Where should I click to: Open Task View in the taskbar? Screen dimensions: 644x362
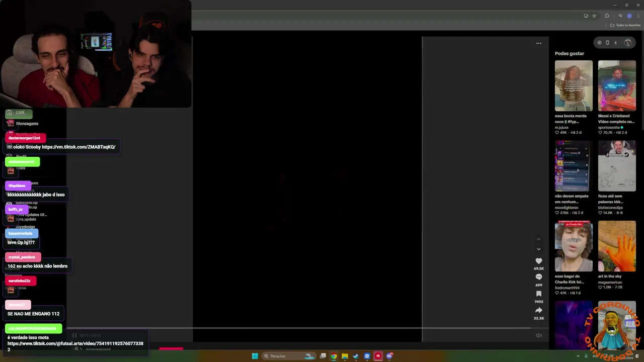(323, 356)
